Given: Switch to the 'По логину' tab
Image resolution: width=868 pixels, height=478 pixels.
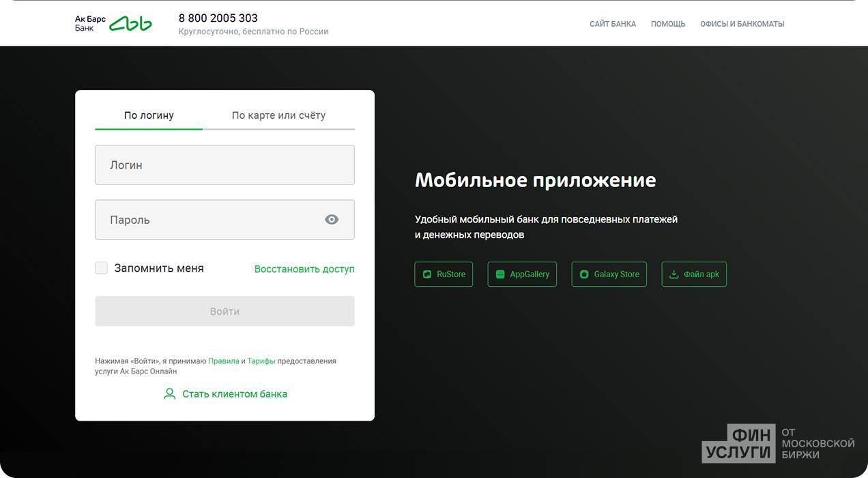Looking at the screenshot, I should pos(149,115).
